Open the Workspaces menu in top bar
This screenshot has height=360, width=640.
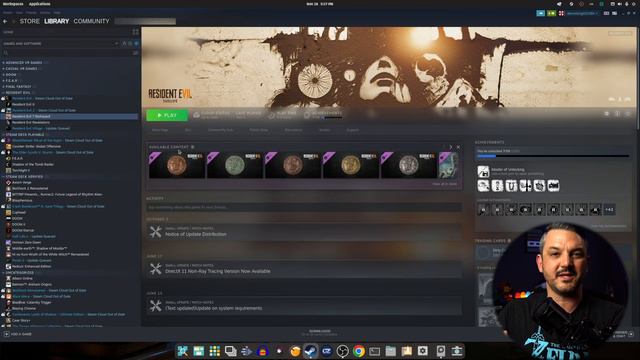tap(13, 4)
